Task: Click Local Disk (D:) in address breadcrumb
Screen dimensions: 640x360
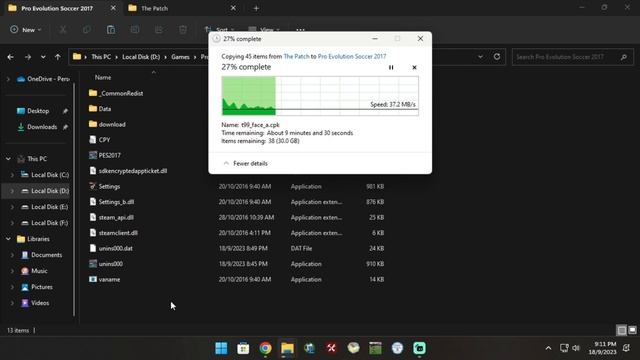Action: pos(141,57)
